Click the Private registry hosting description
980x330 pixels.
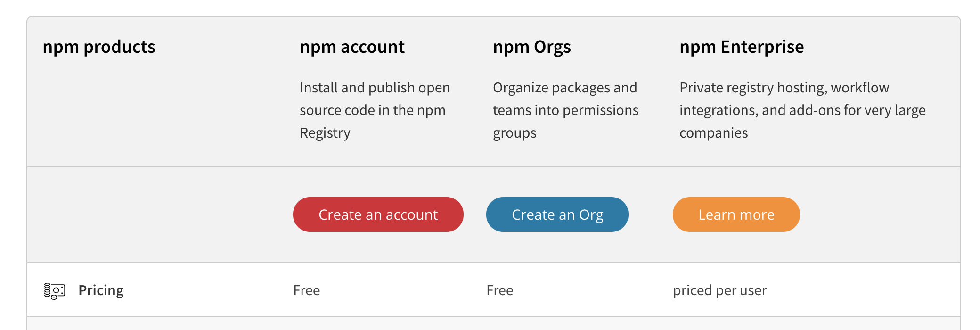(x=802, y=110)
